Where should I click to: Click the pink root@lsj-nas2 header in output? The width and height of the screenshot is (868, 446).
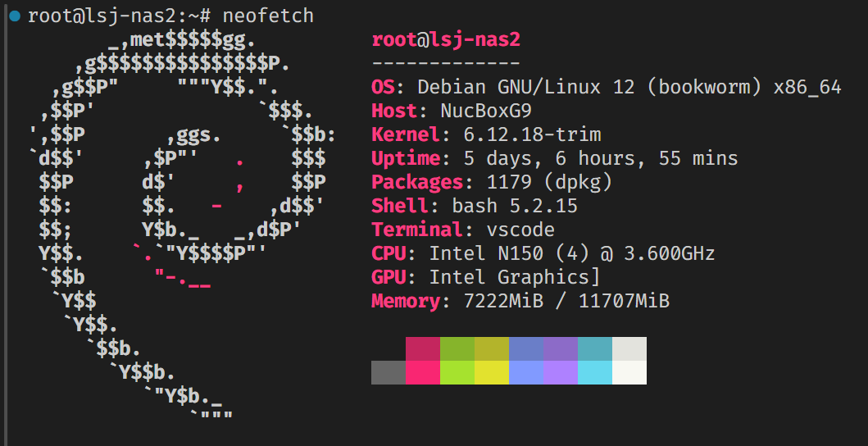tap(446, 39)
